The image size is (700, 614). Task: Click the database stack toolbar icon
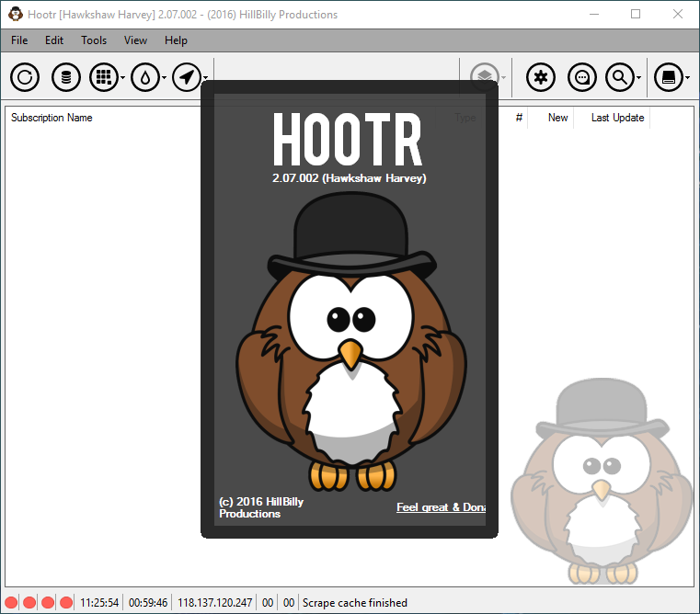point(66,77)
